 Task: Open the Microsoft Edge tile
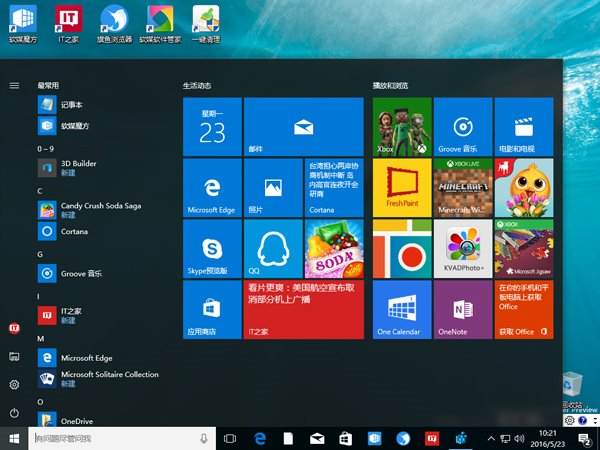212,188
